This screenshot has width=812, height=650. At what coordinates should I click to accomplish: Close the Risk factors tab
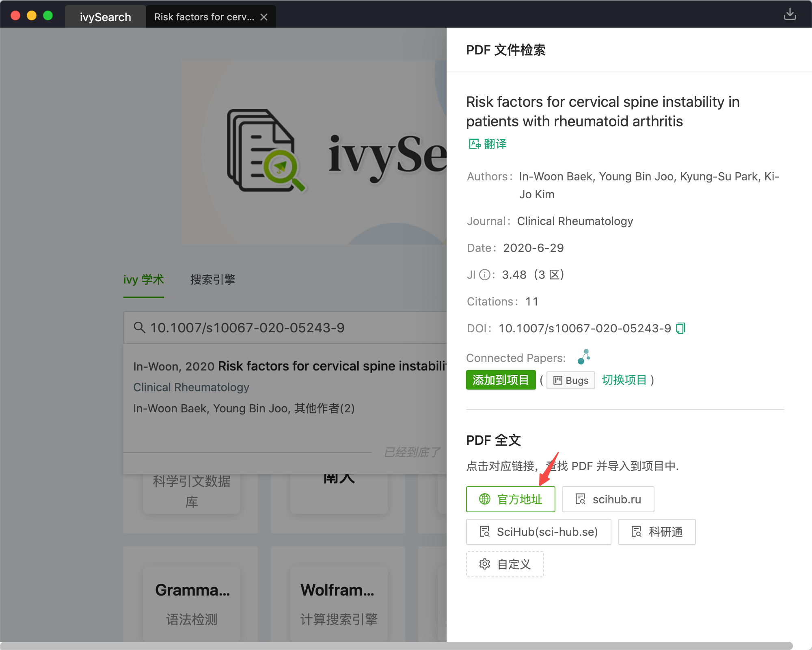point(264,17)
